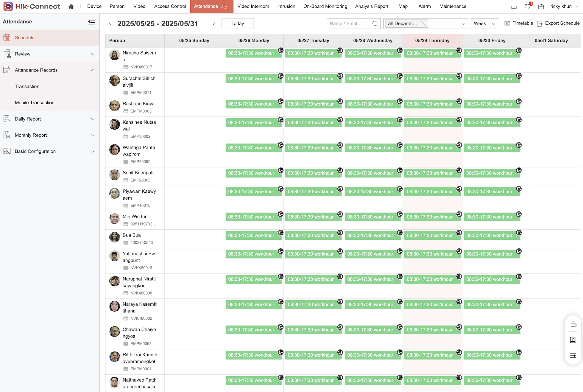The image size is (583, 392).
Task: Open the floating help question icon
Action: coord(573,340)
